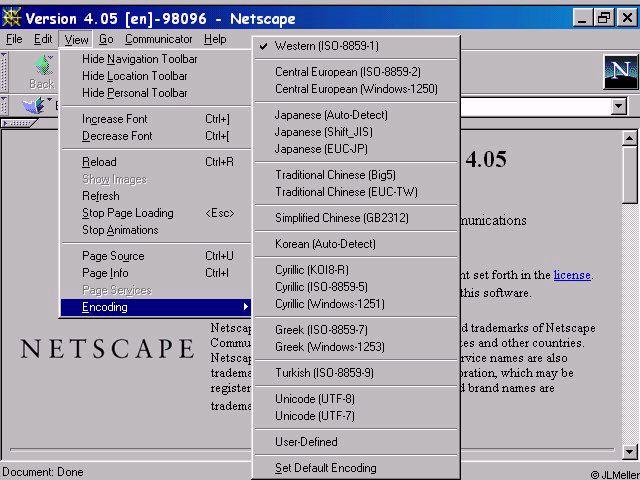Select Japanese (Auto-Detect) encoding
The height and width of the screenshot is (480, 640).
tap(330, 115)
